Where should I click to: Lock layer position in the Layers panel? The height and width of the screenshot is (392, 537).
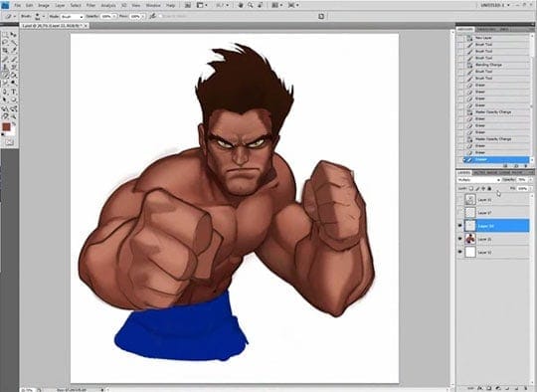point(483,188)
